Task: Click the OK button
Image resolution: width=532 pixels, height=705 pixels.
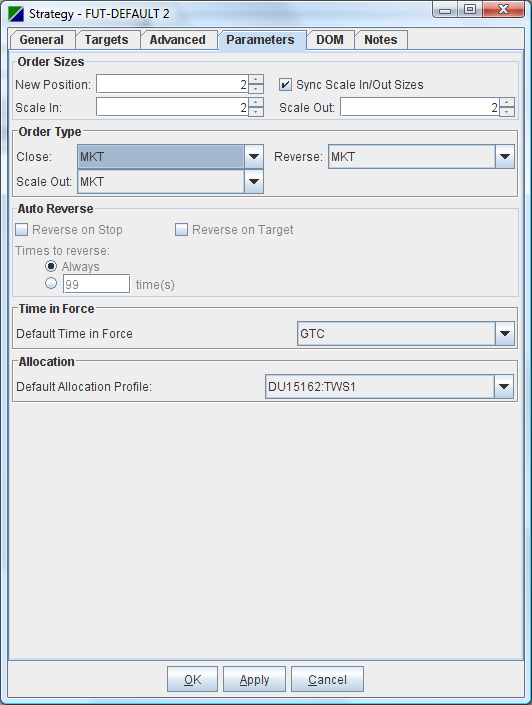Action: (192, 679)
